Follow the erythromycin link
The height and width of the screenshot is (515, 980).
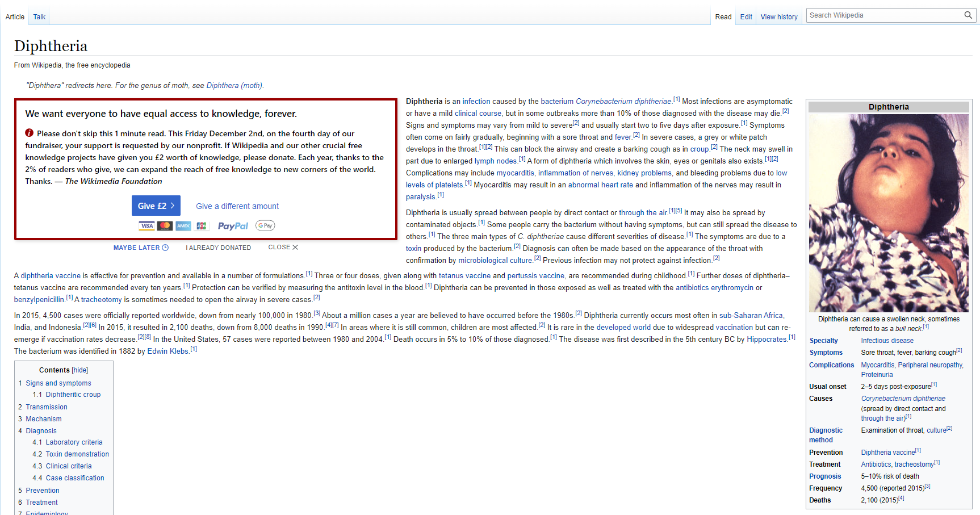pos(732,288)
